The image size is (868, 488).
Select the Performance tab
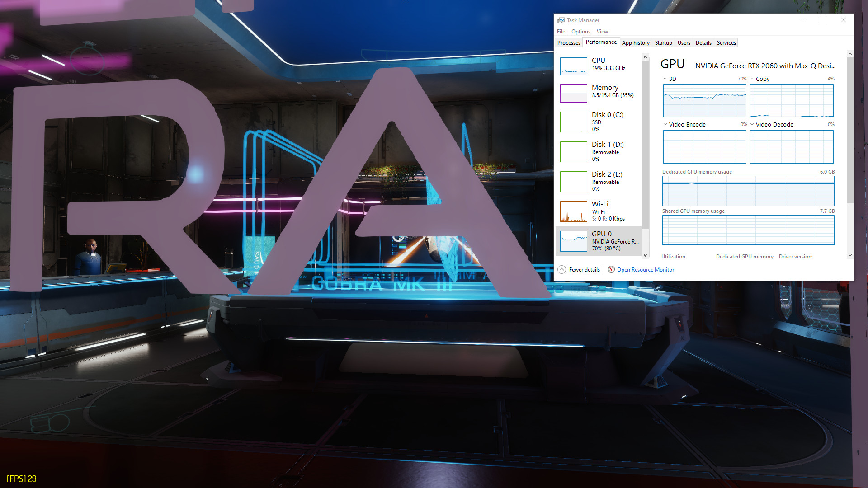click(601, 42)
